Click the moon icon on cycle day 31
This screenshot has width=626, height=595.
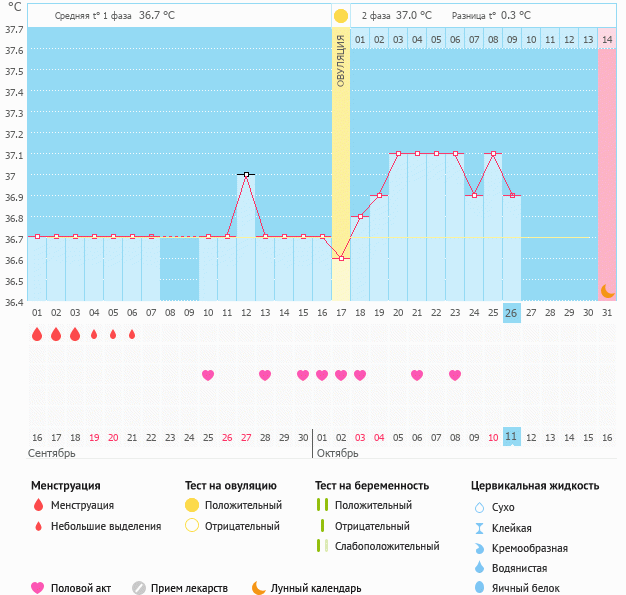click(x=607, y=291)
